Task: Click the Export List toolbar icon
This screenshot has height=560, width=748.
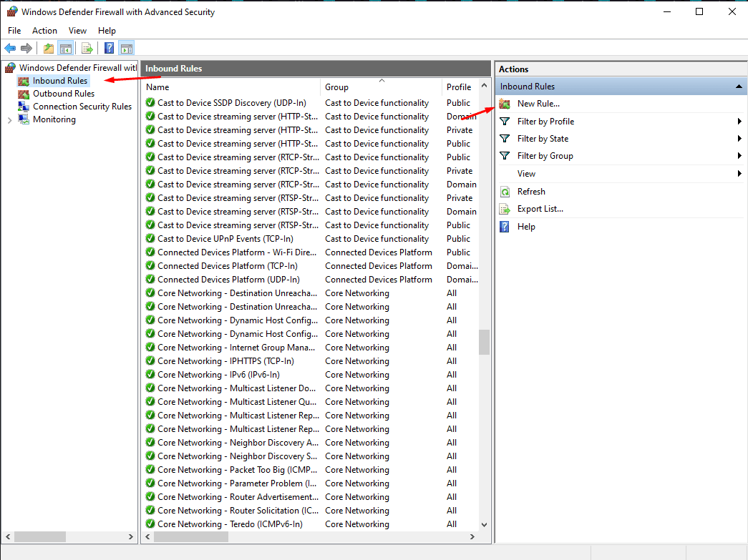Action: pos(87,48)
